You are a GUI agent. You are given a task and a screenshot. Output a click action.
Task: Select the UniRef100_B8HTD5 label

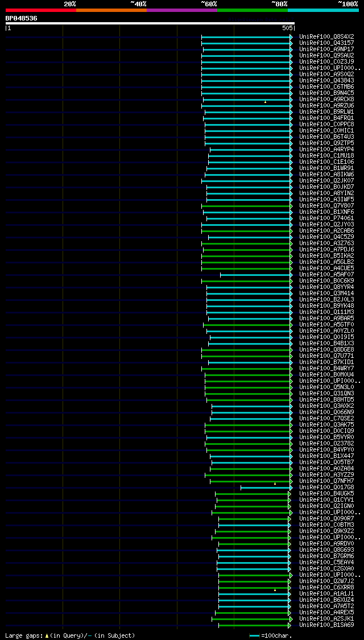click(x=326, y=399)
